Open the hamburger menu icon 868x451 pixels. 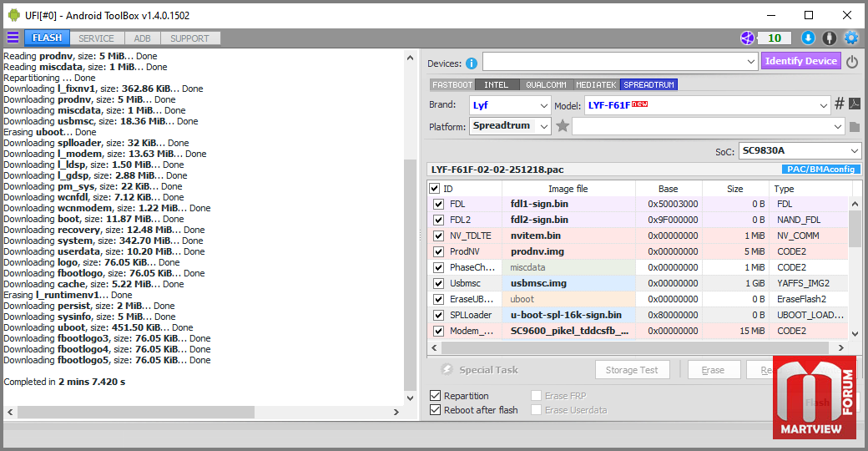click(x=13, y=38)
